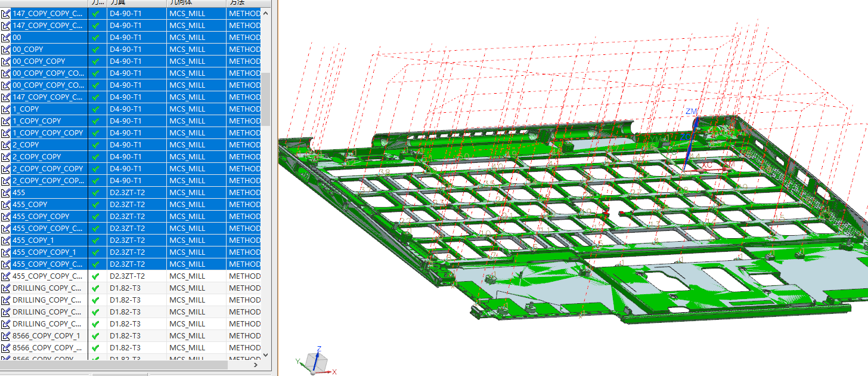Click the operation icon of 1_COPY
This screenshot has width=868, height=376.
pyautogui.click(x=5, y=109)
